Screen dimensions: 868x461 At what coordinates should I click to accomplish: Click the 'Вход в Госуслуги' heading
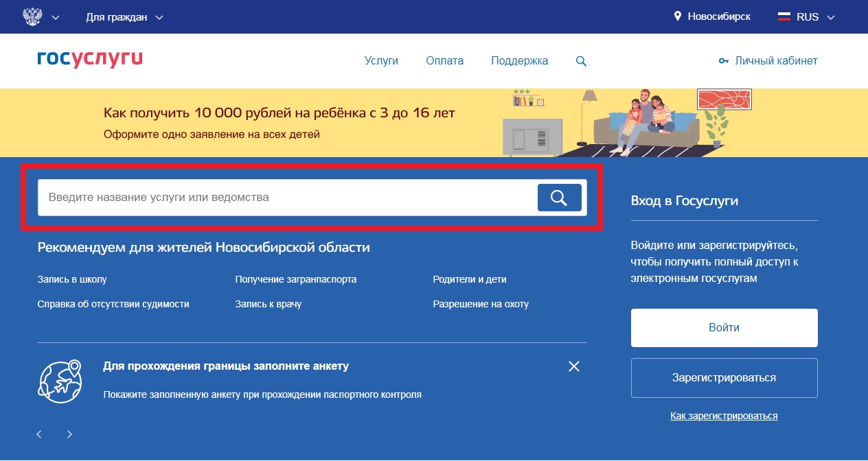click(x=685, y=201)
